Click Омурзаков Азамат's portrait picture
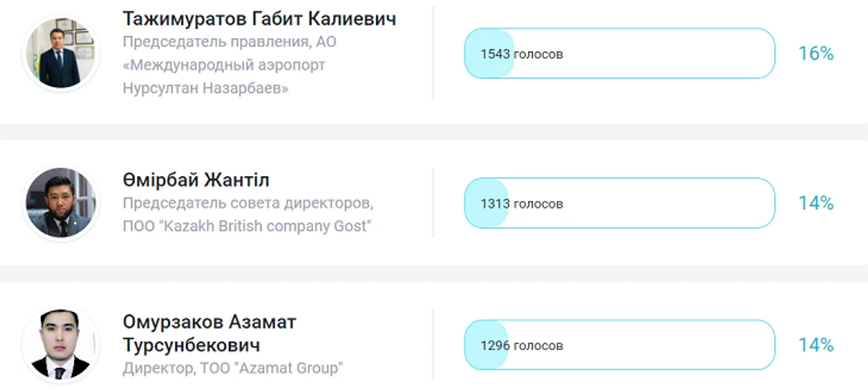Viewport: 868px width, 390px height. 60,345
